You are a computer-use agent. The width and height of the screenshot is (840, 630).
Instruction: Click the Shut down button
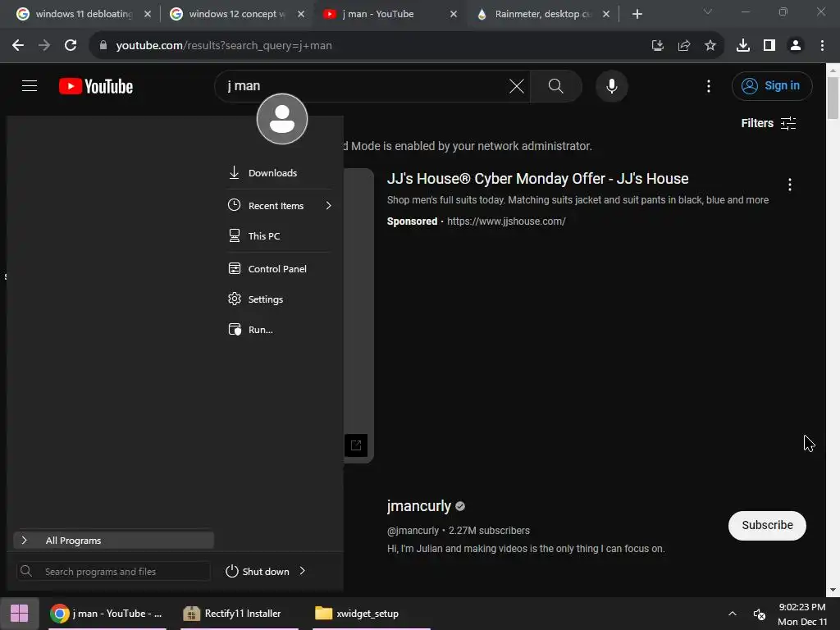pyautogui.click(x=258, y=572)
